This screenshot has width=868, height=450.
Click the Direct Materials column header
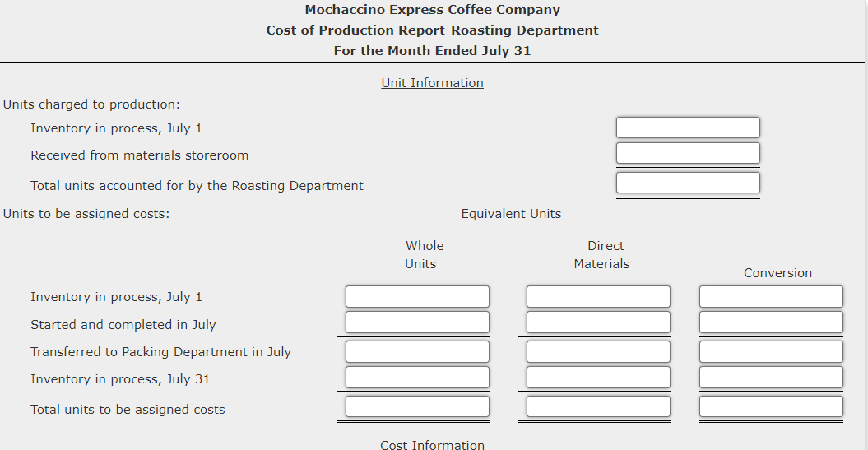coord(601,254)
